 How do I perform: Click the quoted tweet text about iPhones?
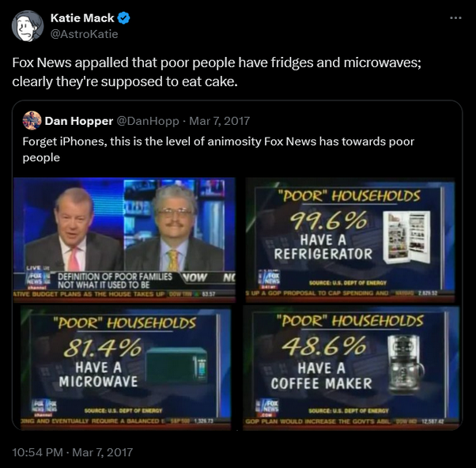[x=218, y=149]
